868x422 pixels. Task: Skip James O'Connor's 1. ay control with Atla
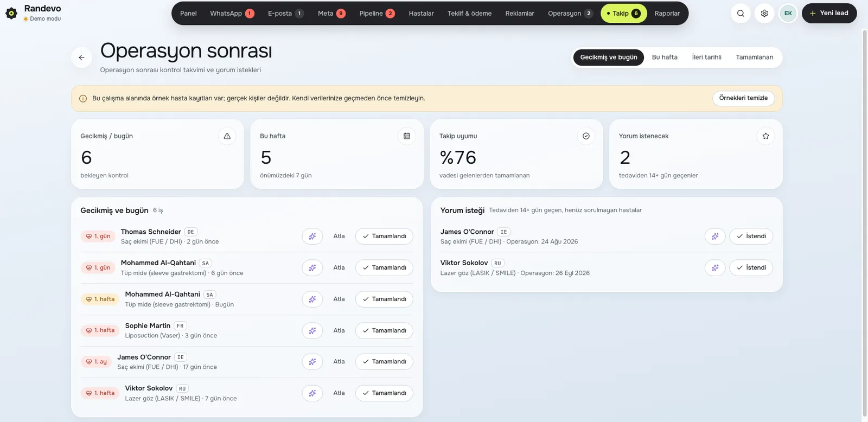click(x=339, y=362)
